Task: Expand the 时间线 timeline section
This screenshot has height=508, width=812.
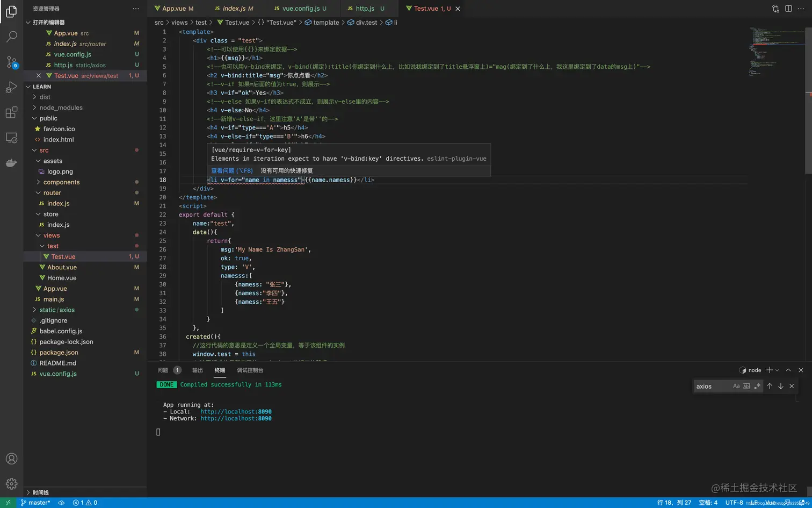Action: tap(85, 492)
